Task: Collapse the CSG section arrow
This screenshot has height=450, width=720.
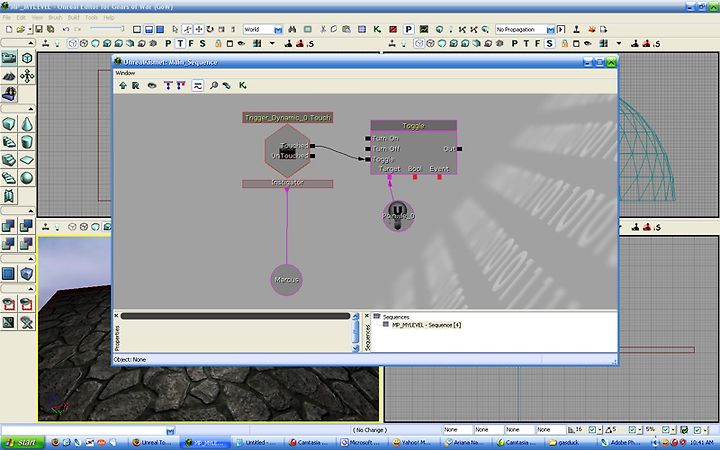Action: pos(30,211)
